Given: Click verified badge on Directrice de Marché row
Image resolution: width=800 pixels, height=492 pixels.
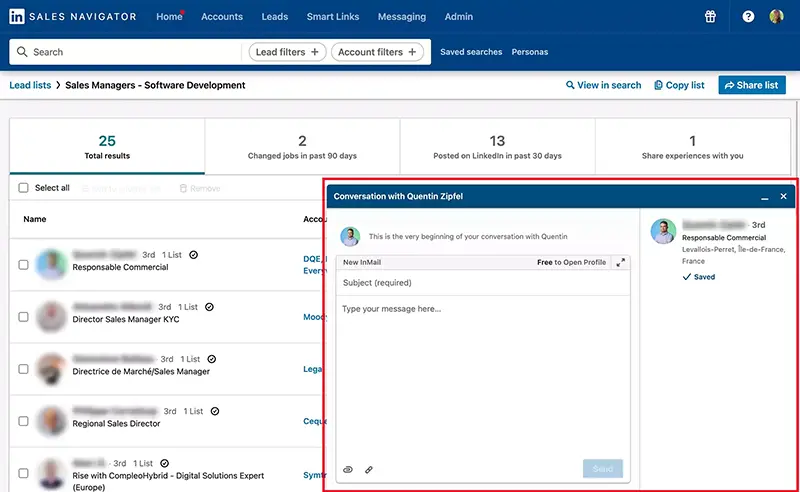Looking at the screenshot, I should click(212, 359).
